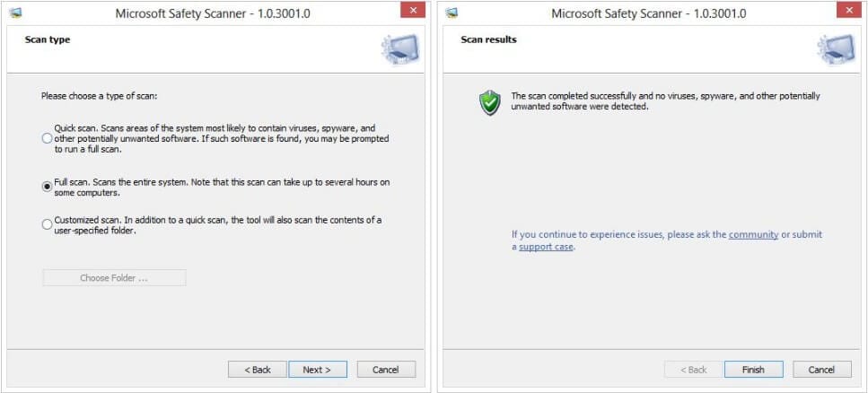
Task: Click the scanner monitor logo in Scan results header
Action: point(836,50)
